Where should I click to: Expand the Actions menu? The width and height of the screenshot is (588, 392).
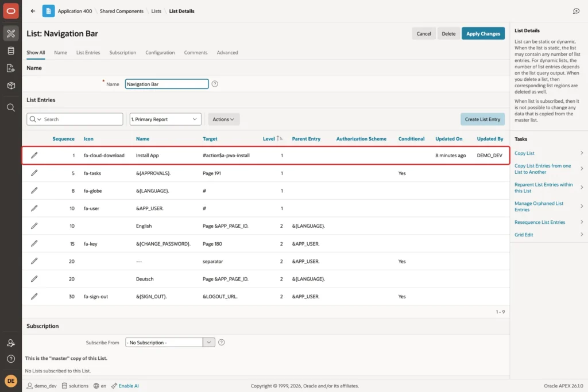point(223,119)
